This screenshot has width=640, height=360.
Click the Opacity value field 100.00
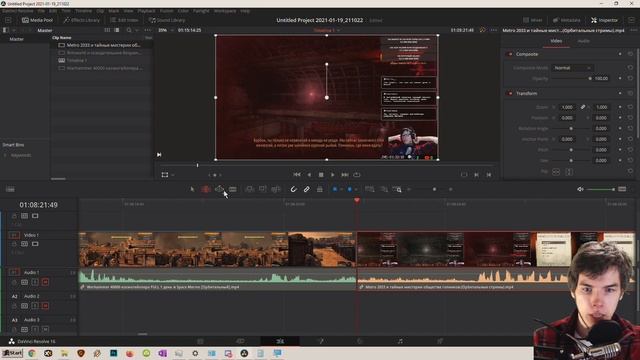click(x=601, y=78)
